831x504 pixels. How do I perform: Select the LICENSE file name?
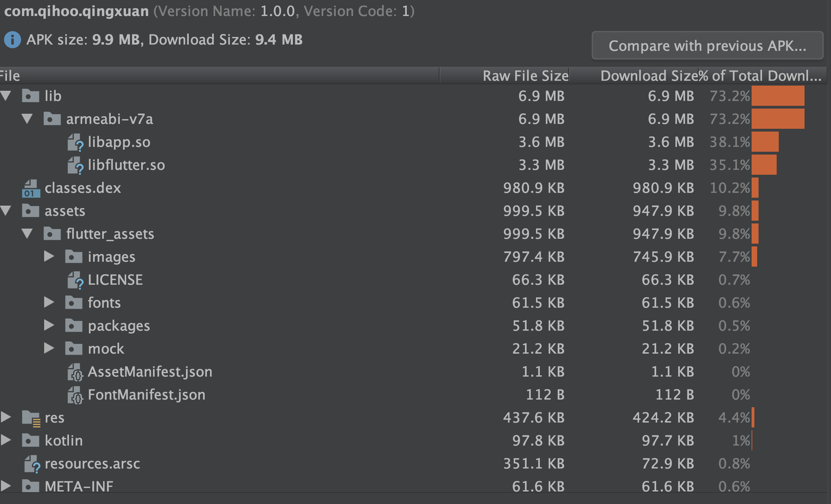click(x=115, y=280)
